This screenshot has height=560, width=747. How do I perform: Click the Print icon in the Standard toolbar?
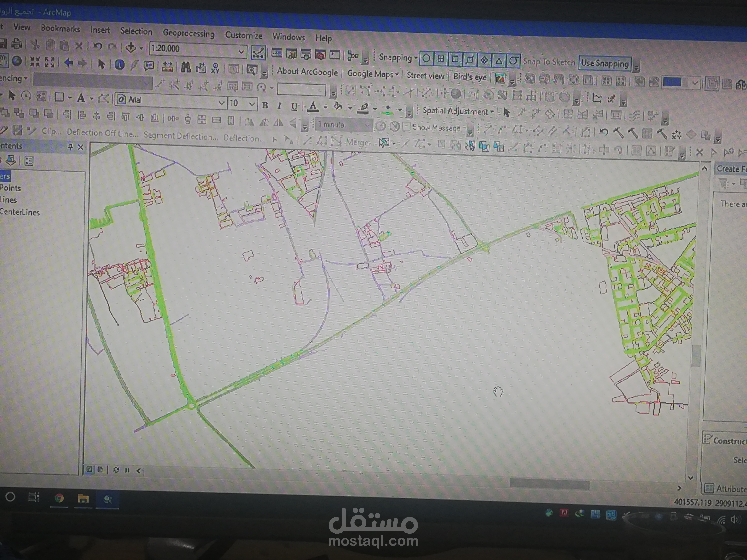17,44
